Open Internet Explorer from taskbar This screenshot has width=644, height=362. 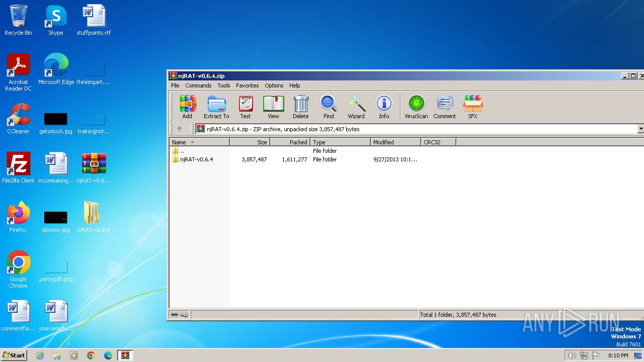point(40,355)
